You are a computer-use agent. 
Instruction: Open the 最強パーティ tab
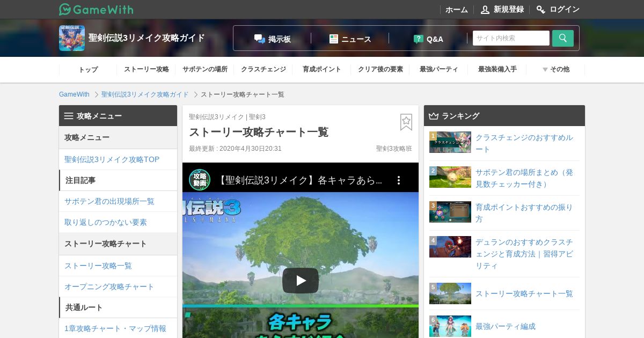439,69
